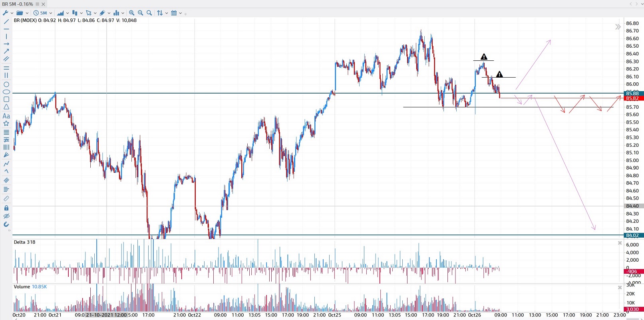Viewport: 644px width, 320px height.
Task: Click the 85.88 price level label
Action: coord(634,94)
